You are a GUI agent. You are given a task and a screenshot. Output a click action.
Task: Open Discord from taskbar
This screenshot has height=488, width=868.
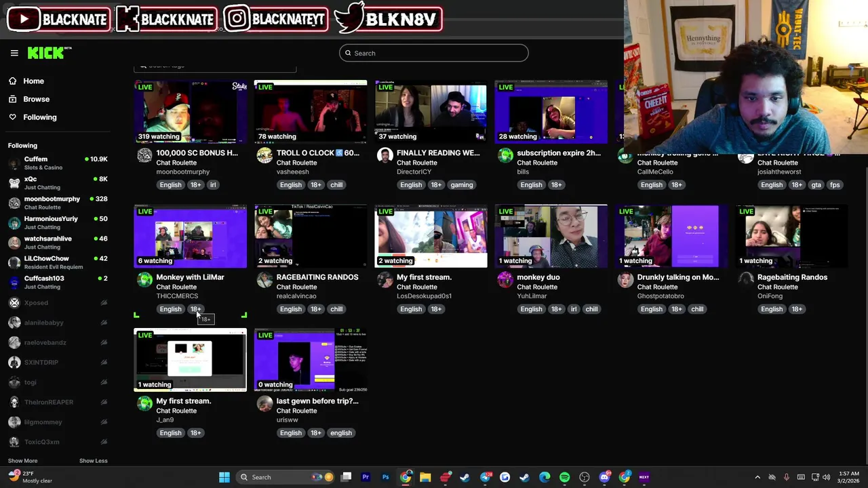click(x=604, y=477)
